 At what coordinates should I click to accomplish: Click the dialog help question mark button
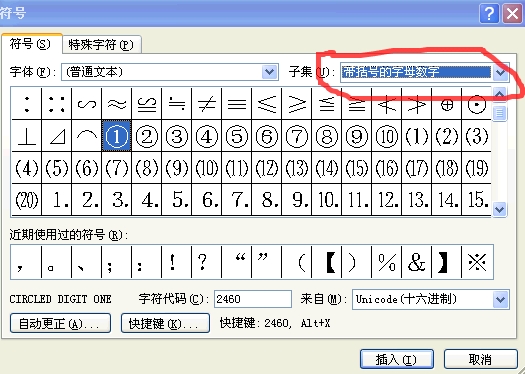click(489, 13)
